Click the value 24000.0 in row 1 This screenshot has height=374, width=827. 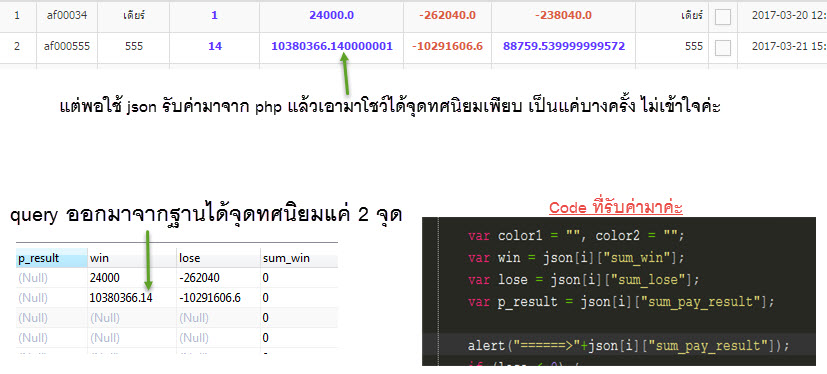tap(332, 16)
